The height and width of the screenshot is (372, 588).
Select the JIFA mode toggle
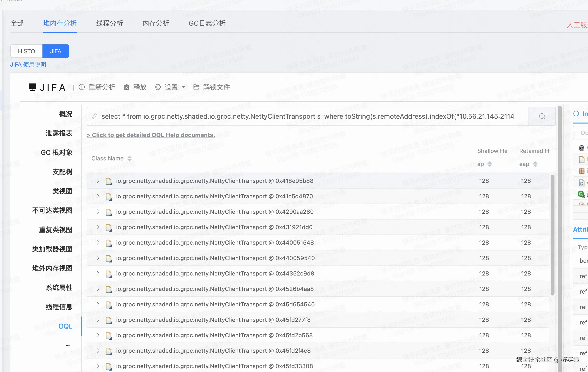56,51
